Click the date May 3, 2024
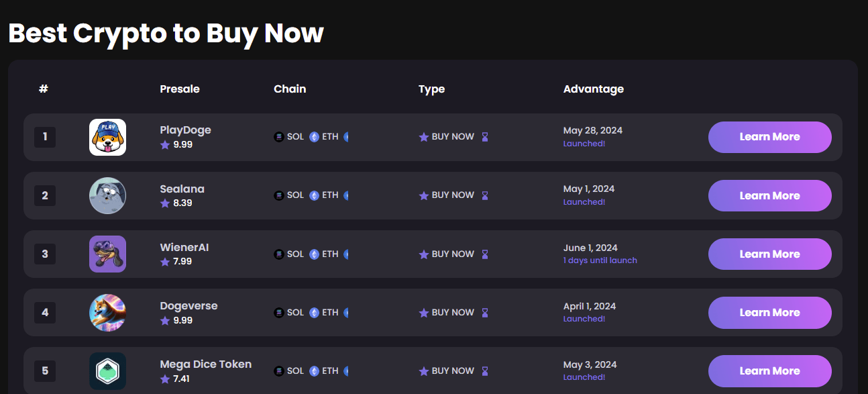The image size is (868, 394). point(590,365)
